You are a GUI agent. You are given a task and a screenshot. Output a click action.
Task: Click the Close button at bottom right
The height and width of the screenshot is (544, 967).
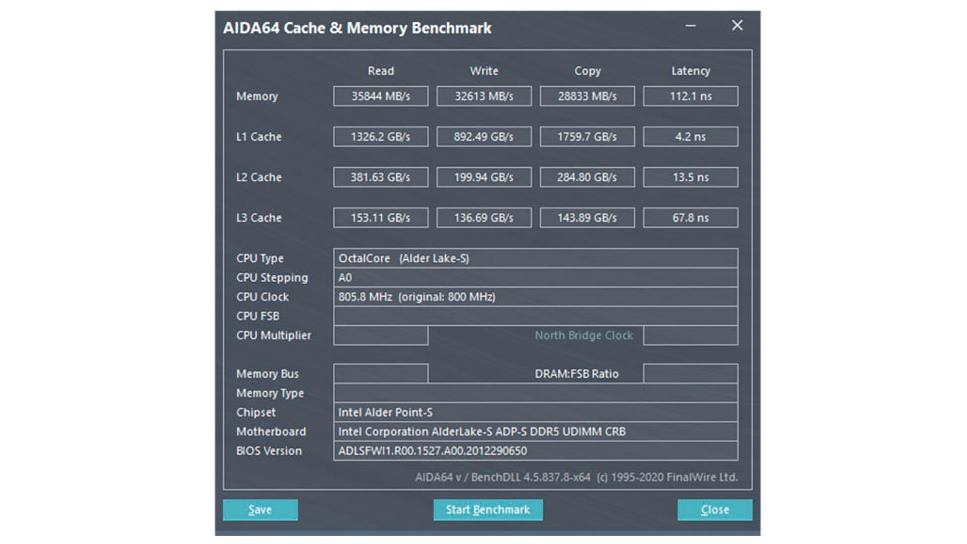point(714,510)
